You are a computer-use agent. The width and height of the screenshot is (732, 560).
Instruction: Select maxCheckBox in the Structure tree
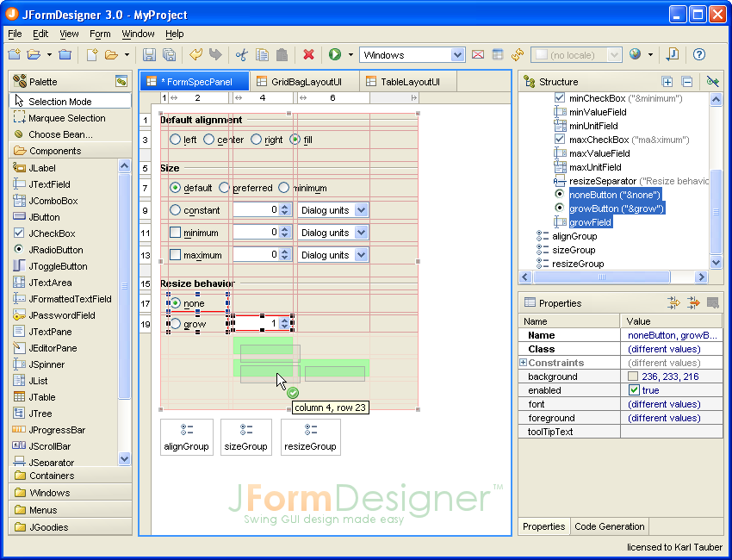(x=599, y=140)
